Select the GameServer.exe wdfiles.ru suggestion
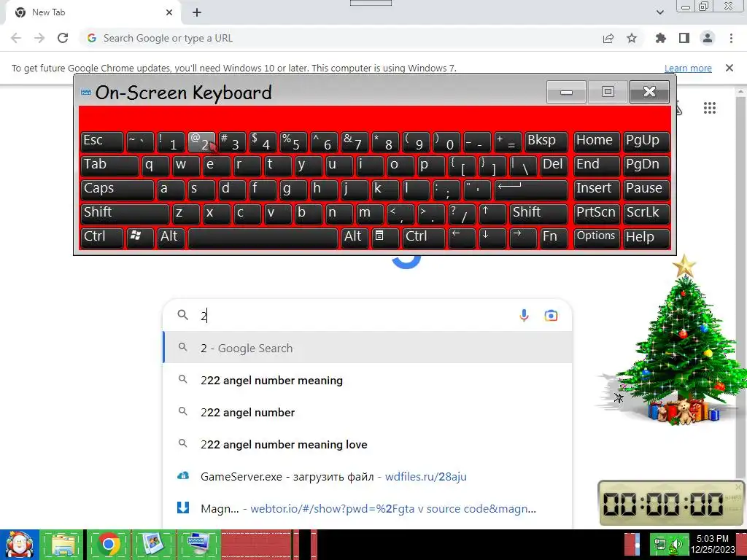The width and height of the screenshot is (747, 560). [368, 476]
